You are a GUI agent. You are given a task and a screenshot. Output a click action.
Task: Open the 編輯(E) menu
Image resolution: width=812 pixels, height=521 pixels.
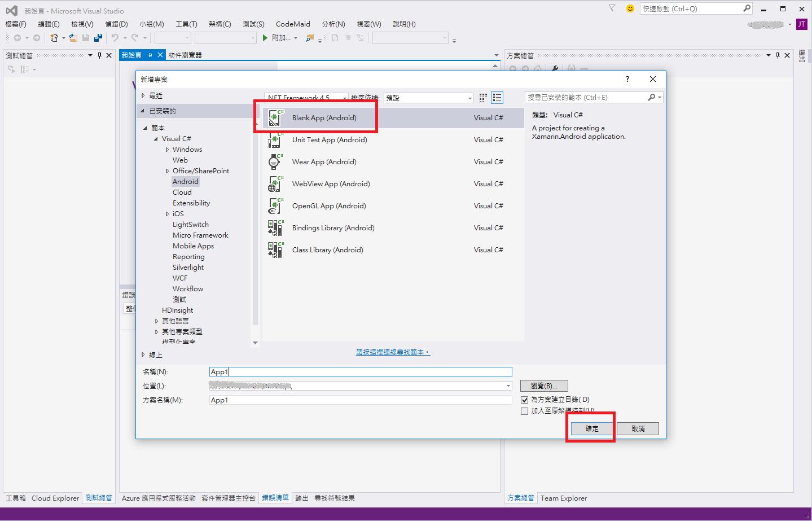[x=49, y=24]
